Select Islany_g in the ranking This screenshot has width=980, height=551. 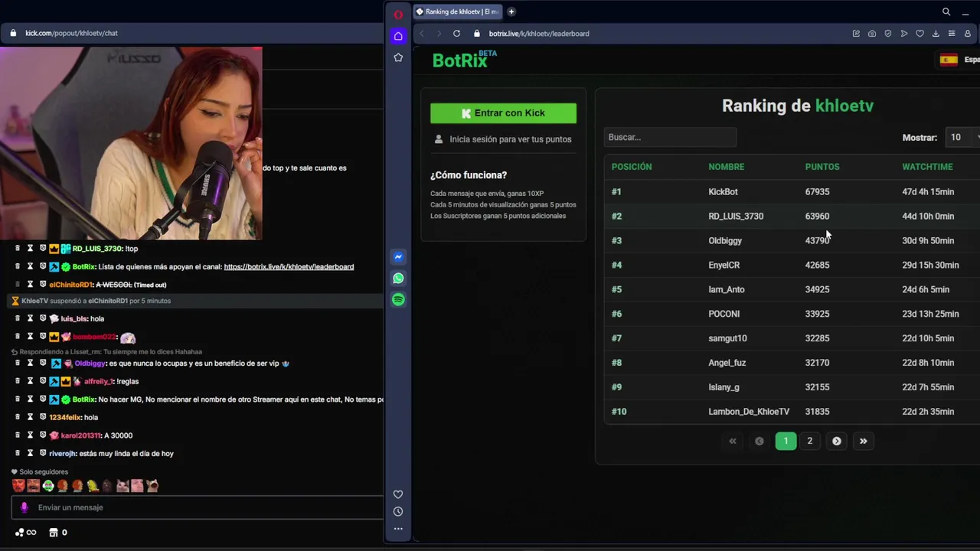[x=724, y=387]
